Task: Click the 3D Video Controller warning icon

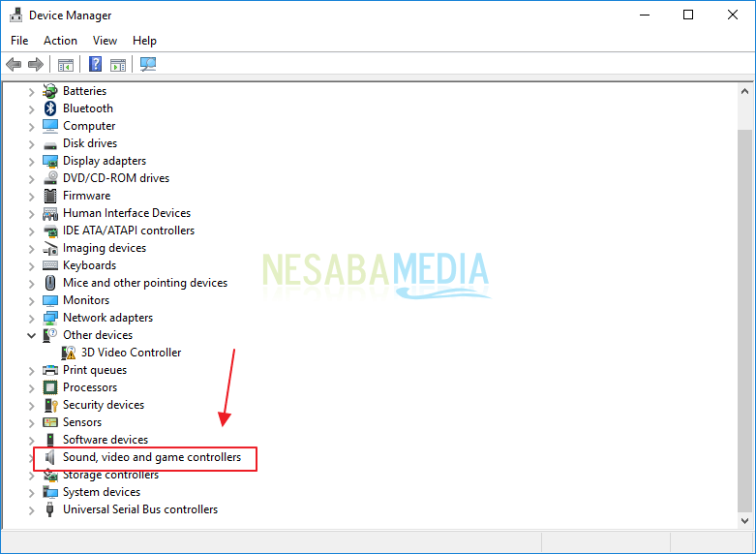Action: (69, 353)
